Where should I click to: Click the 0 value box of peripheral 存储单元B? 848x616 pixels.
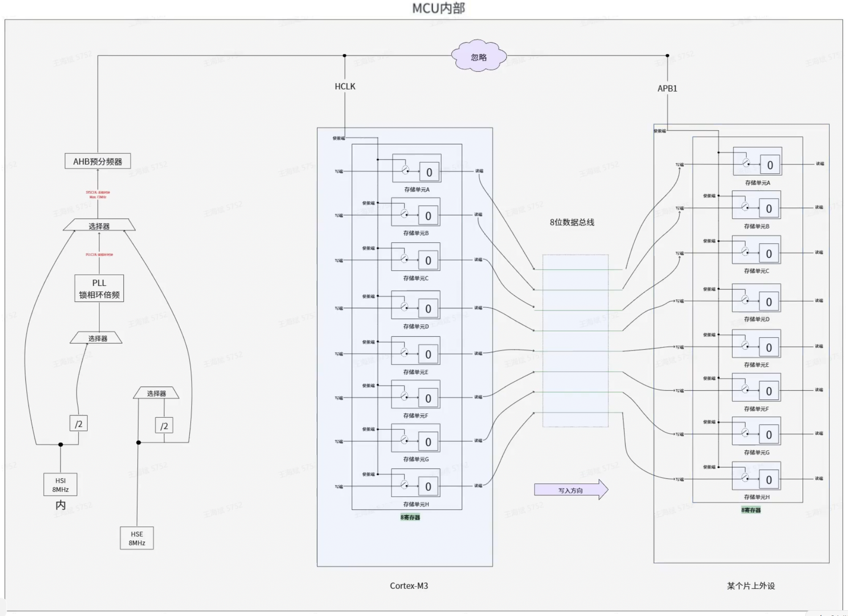pyautogui.click(x=769, y=208)
